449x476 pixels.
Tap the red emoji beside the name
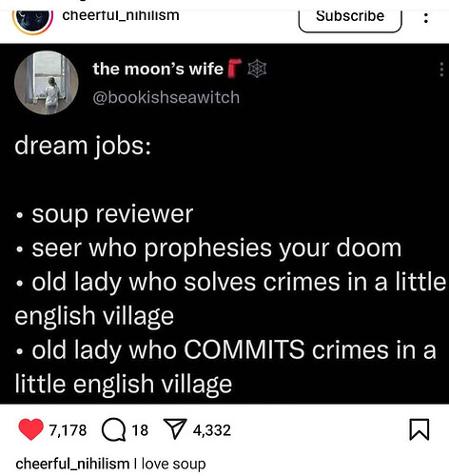pos(235,68)
